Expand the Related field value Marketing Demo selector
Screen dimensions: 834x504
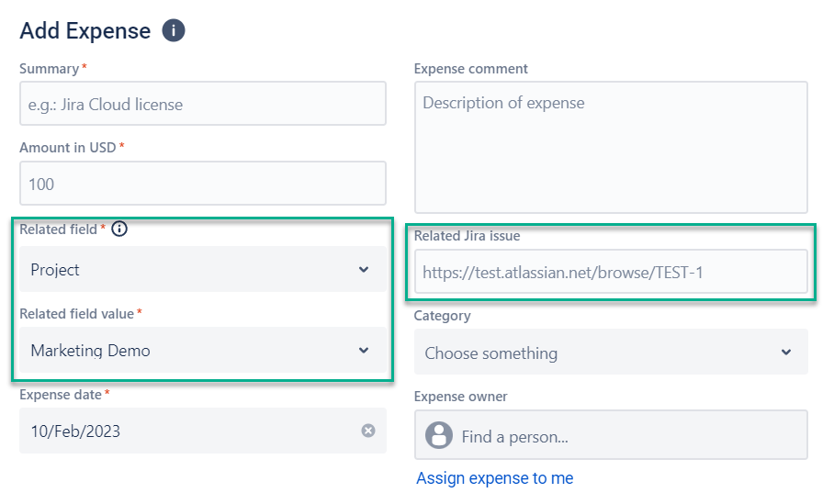point(184,351)
